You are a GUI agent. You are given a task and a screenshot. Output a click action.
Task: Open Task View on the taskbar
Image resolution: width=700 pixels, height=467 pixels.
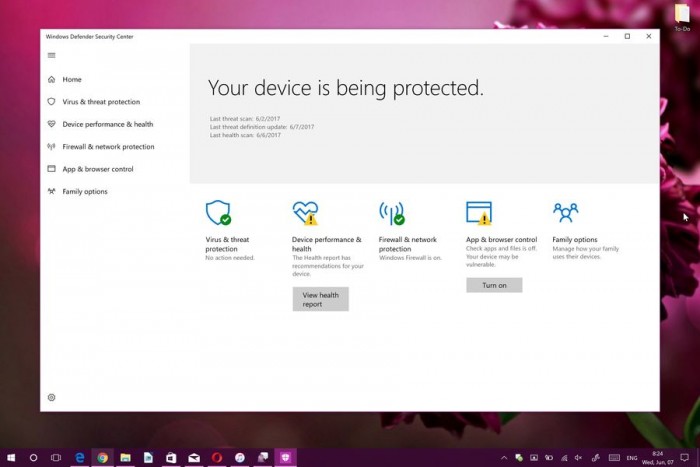(x=56, y=458)
